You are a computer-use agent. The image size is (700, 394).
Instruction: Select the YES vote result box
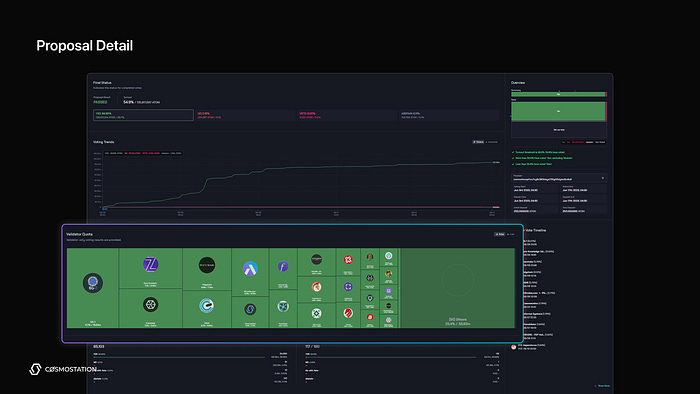pos(143,115)
